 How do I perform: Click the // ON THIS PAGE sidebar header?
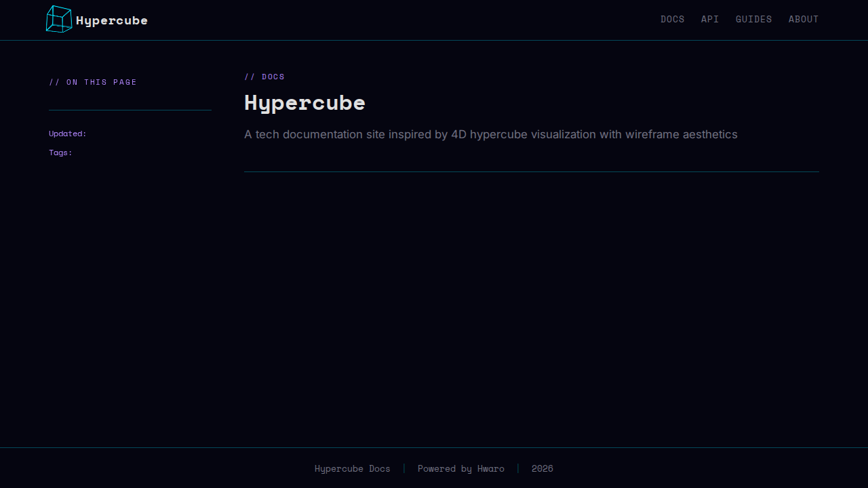(x=92, y=82)
